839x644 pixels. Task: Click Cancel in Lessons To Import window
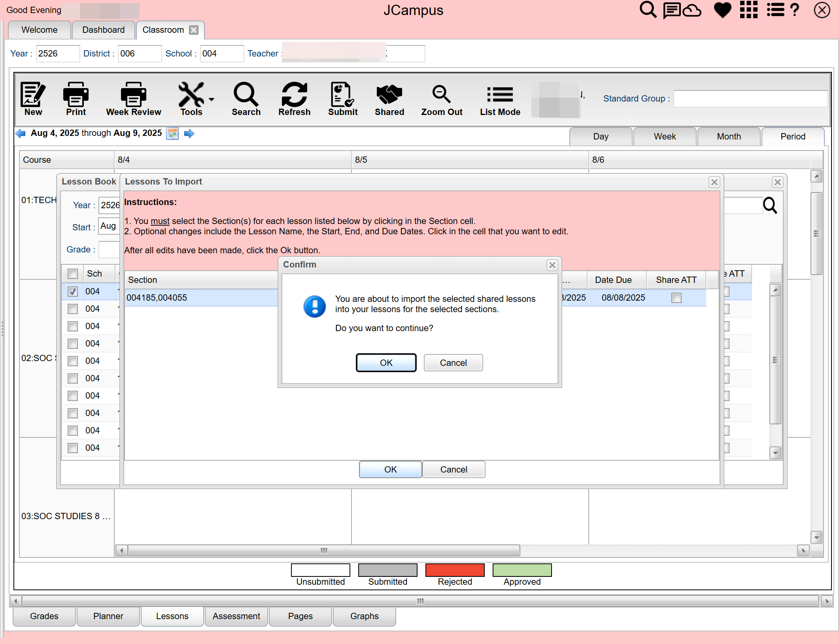coord(454,469)
